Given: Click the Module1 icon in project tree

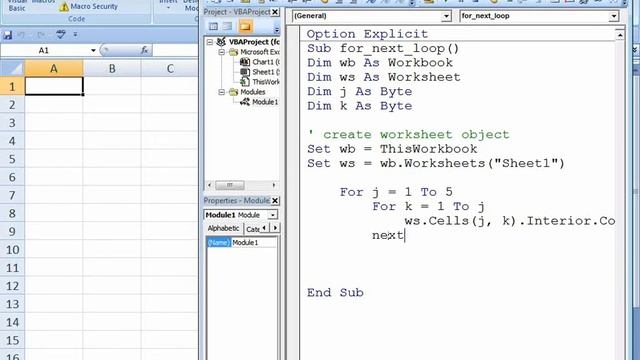Looking at the screenshot, I should tap(245, 102).
